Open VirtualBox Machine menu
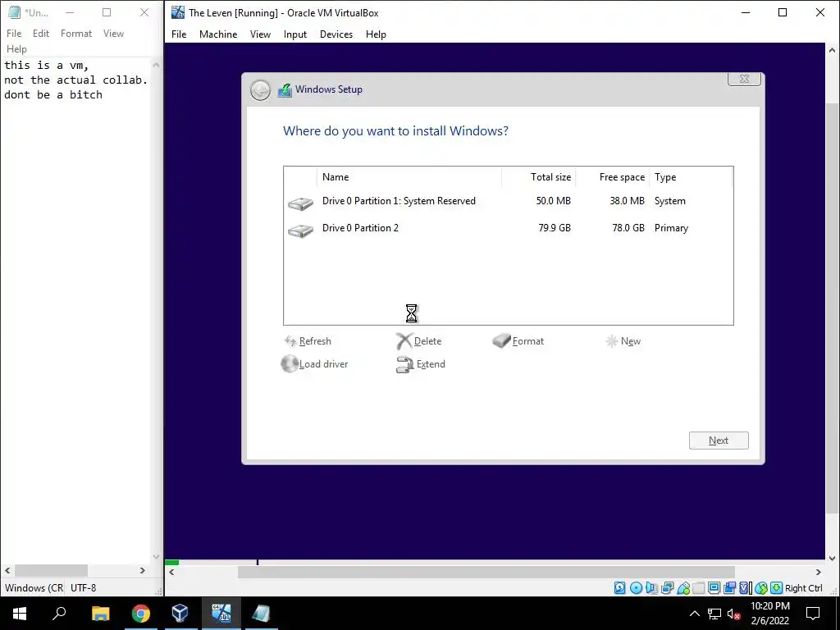The image size is (840, 630). tap(218, 34)
